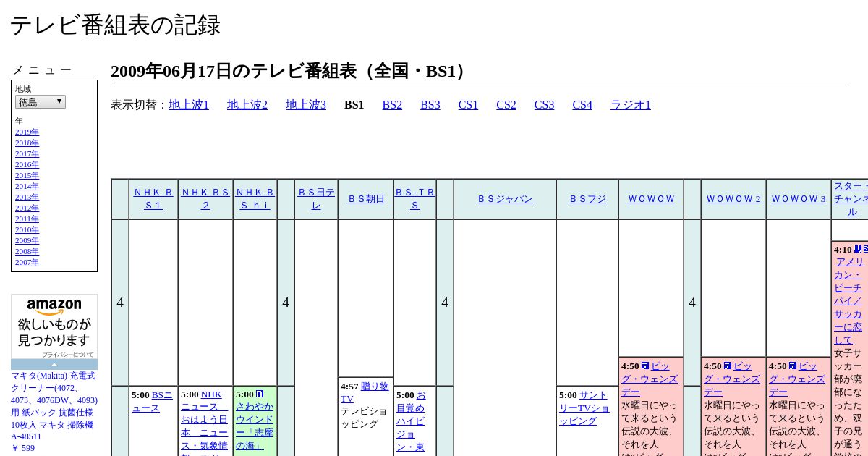The height and width of the screenshot is (456, 868).
Task: Open the 2019年 archive link
Action: pos(27,132)
